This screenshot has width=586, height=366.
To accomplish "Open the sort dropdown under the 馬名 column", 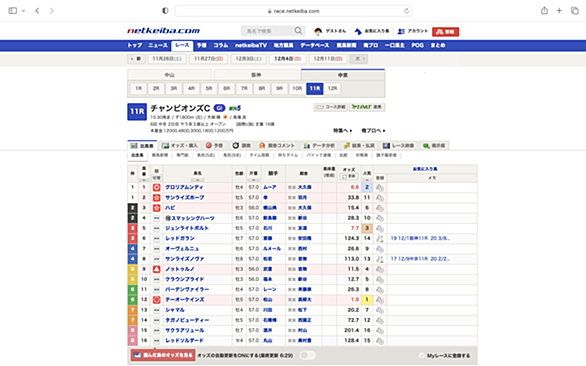I will pos(197,180).
